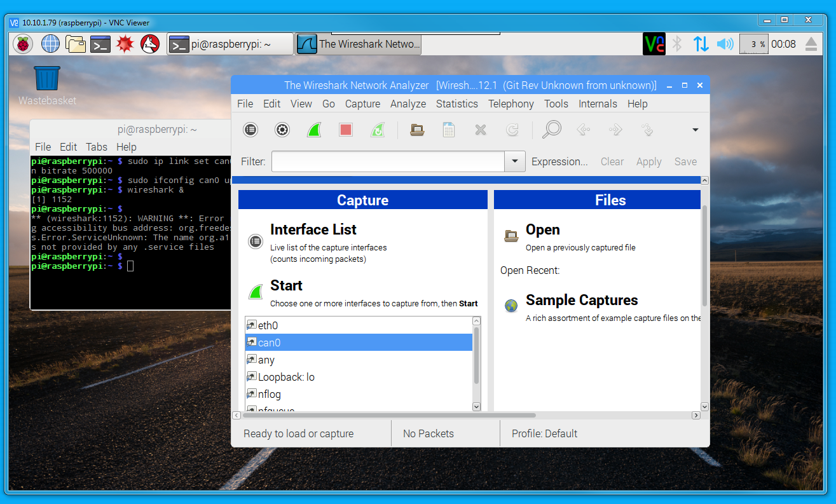The width and height of the screenshot is (836, 504).
Task: Go forward in packet history arrow
Action: [615, 130]
